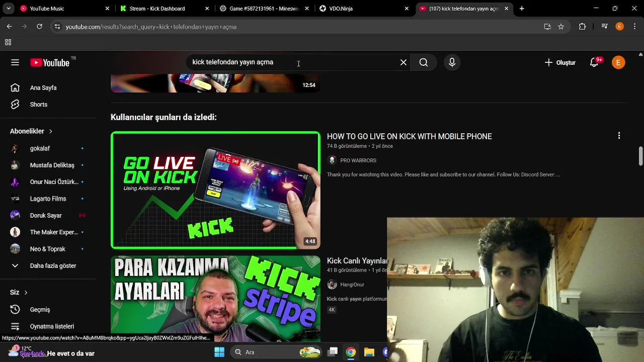Screen dimensions: 644x362
Task: Open Task View on the taskbar
Action: 333,352
